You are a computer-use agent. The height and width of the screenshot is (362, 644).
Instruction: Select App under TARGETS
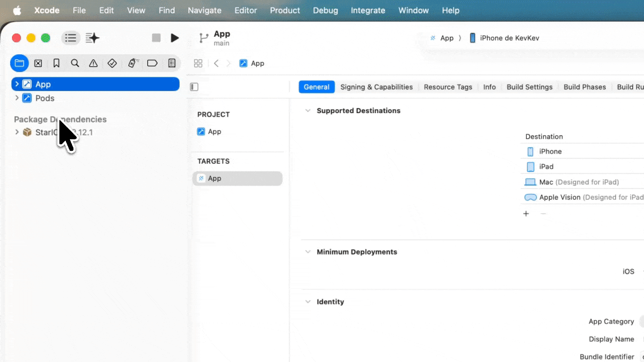coord(237,178)
